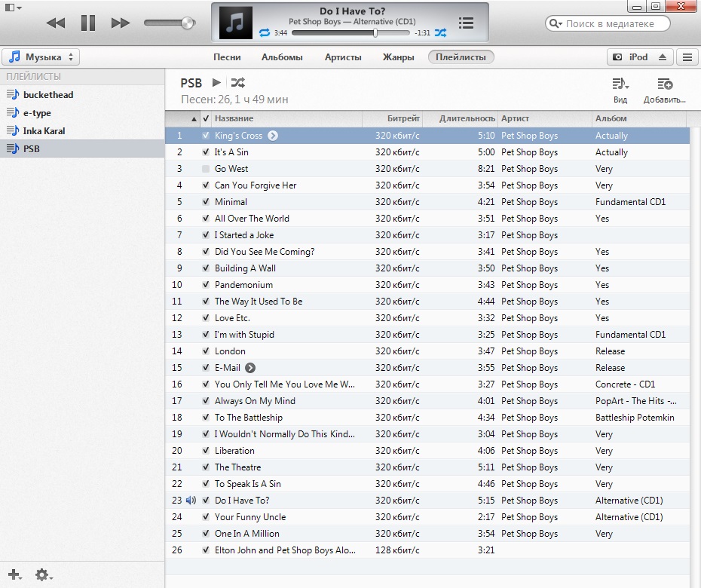
Task: Select the buckethead playlist
Action: click(x=82, y=95)
